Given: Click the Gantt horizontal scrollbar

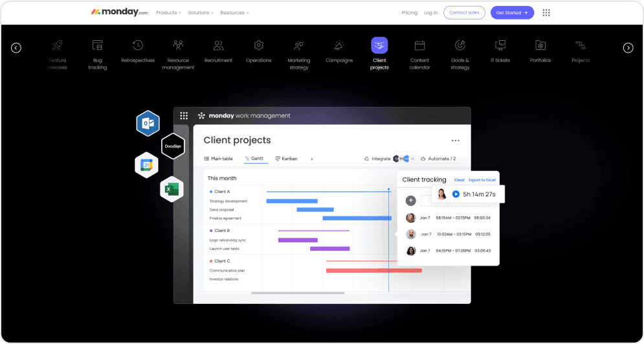Looking at the screenshot, I should click(298, 293).
